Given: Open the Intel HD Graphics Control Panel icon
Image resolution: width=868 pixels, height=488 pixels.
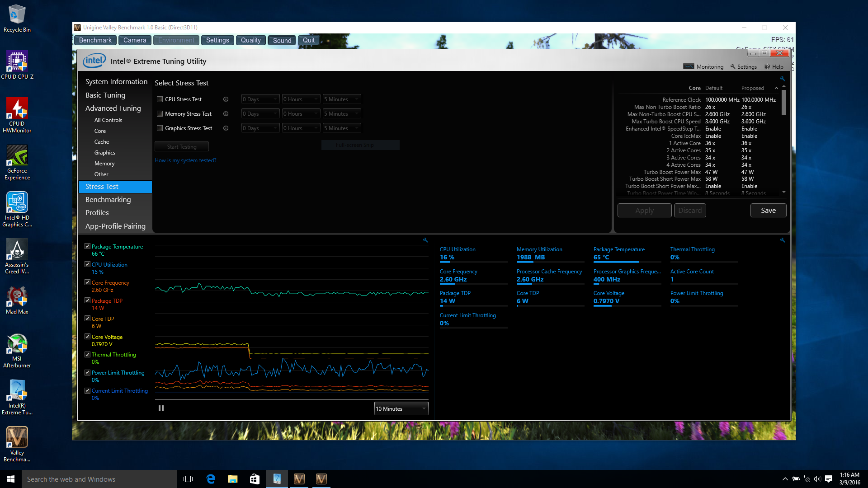Looking at the screenshot, I should click(17, 209).
